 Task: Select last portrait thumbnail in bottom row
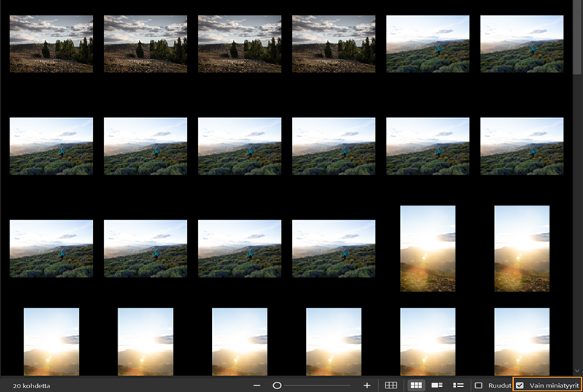pos(522,341)
